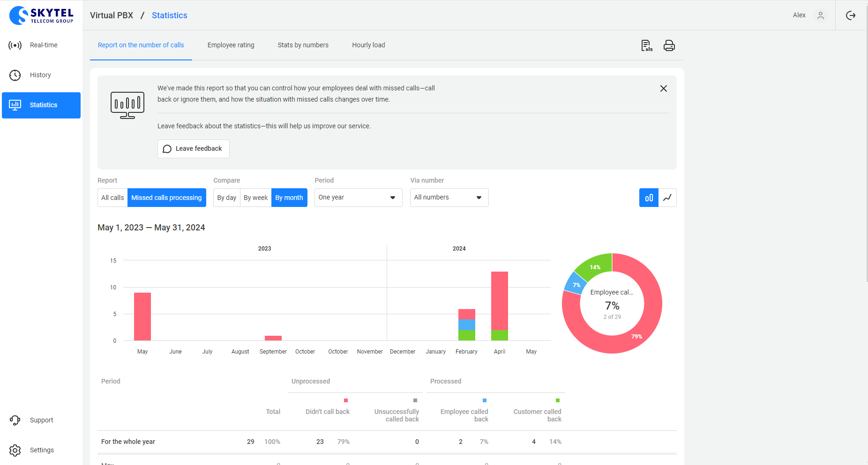Expand the One year period dropdown

point(358,198)
